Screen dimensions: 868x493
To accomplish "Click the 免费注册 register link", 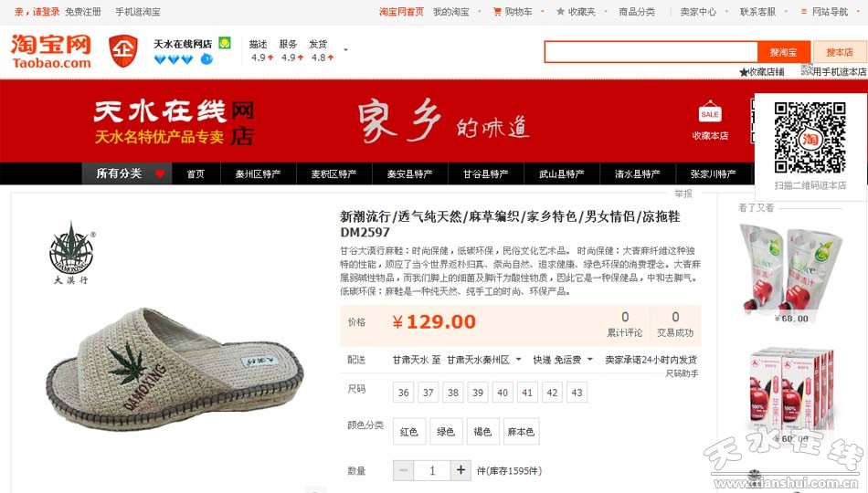I will click(x=83, y=12).
